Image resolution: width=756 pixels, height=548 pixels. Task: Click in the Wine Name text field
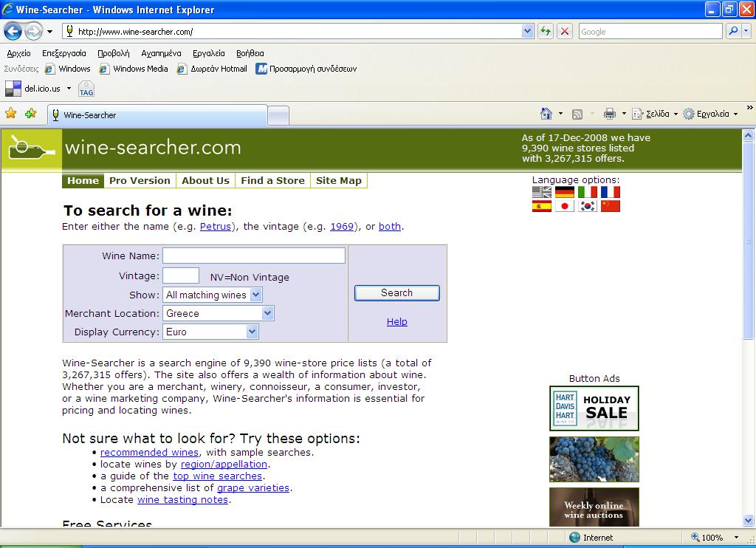point(254,256)
